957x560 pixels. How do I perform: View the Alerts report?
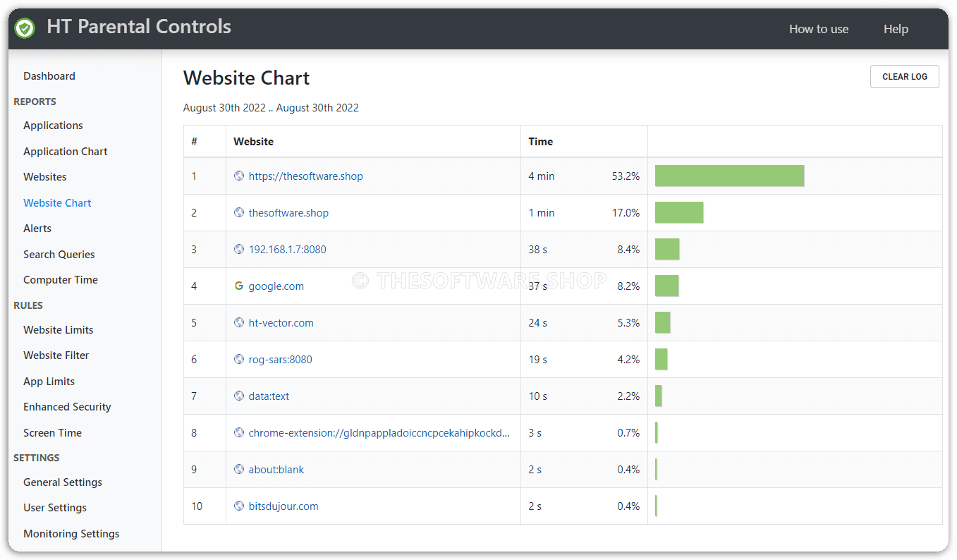(37, 229)
